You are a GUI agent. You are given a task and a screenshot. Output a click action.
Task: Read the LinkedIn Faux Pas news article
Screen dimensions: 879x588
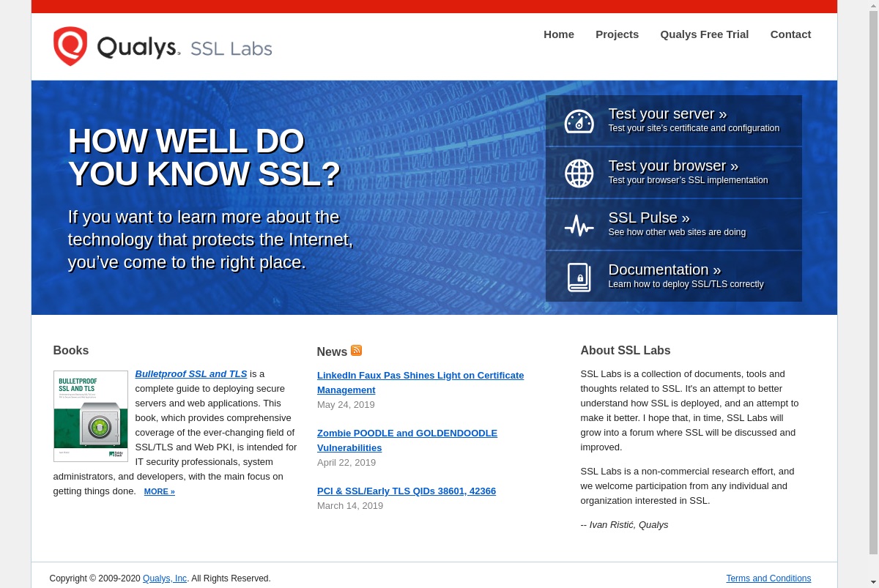pos(420,382)
